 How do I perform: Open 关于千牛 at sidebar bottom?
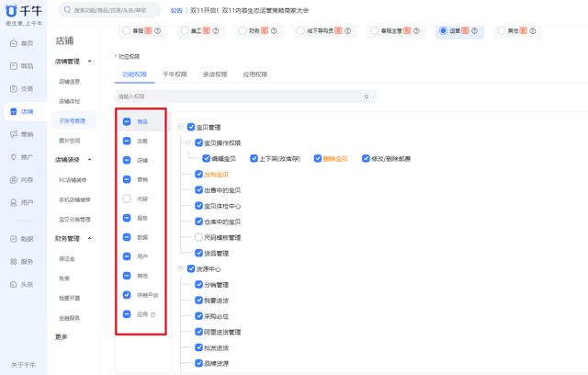(23, 365)
